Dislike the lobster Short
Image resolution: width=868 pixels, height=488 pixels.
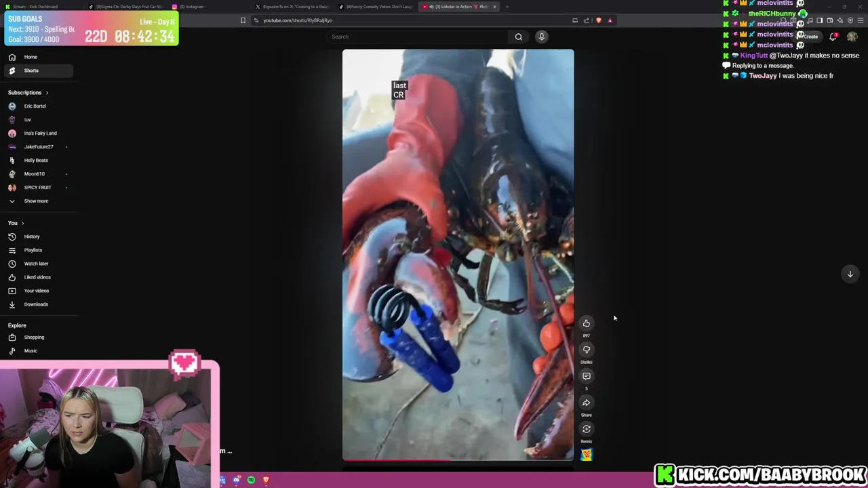(x=587, y=350)
